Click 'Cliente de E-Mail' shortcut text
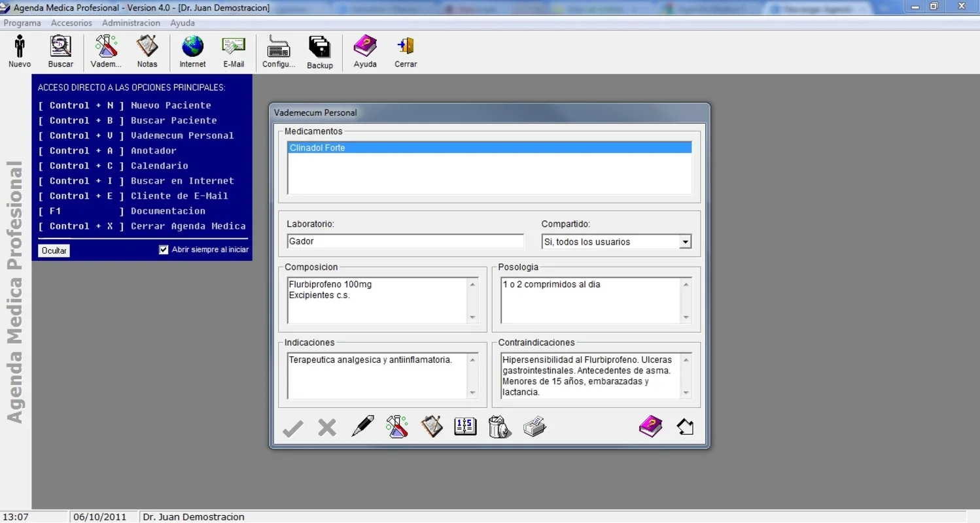The height and width of the screenshot is (523, 980). click(179, 195)
